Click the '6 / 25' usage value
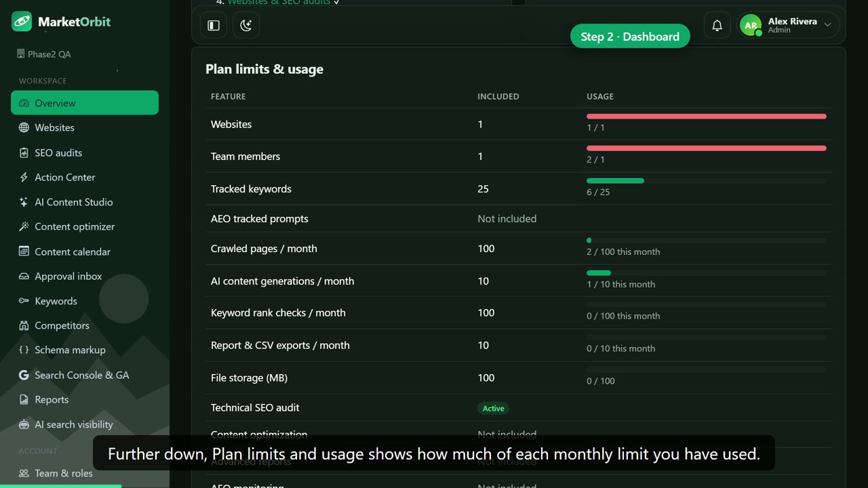 point(598,192)
